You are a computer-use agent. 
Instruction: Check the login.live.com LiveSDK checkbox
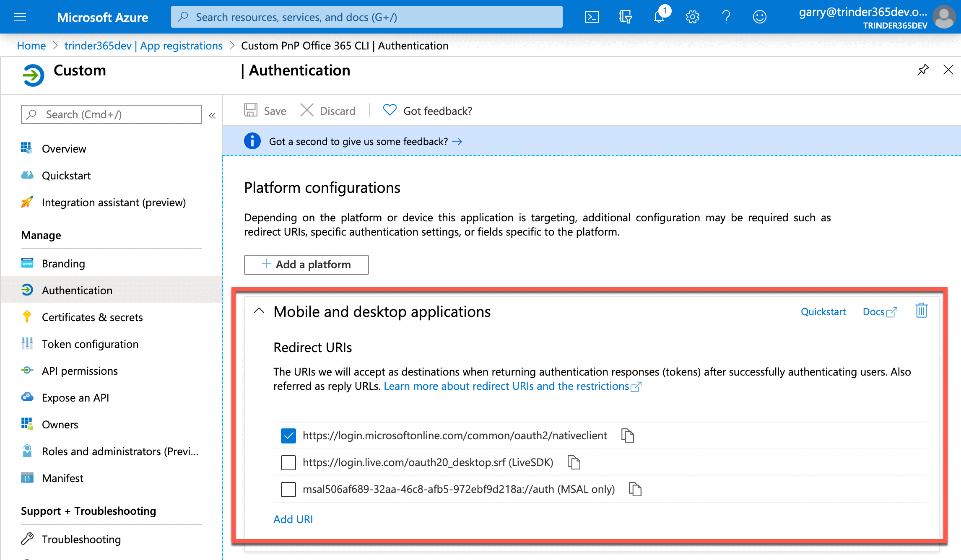tap(288, 462)
